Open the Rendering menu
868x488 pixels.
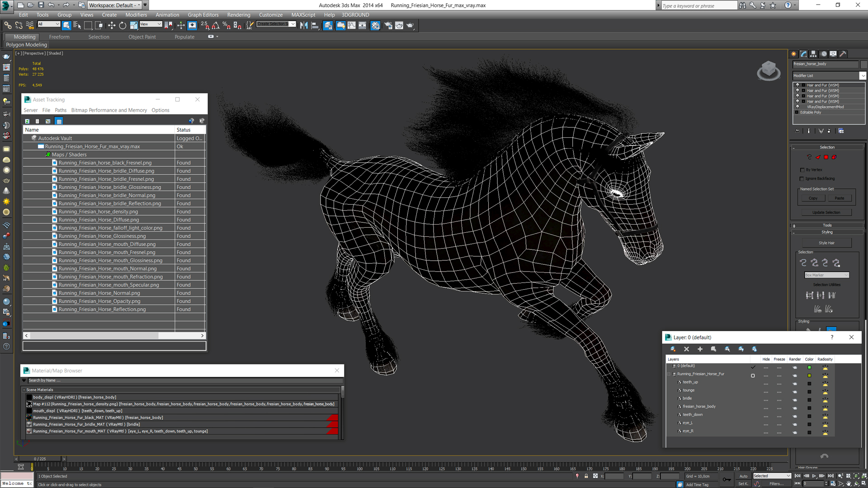tap(238, 15)
